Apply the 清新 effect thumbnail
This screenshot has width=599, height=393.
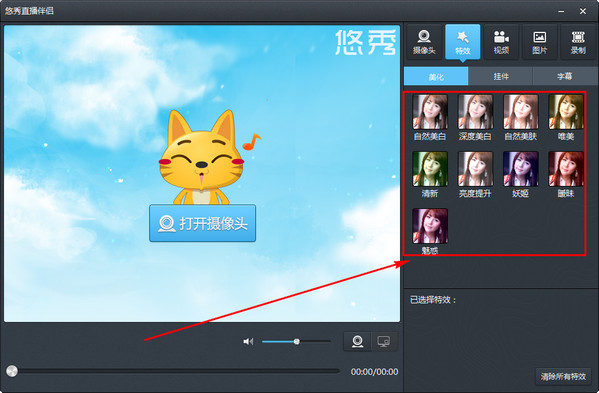[430, 169]
